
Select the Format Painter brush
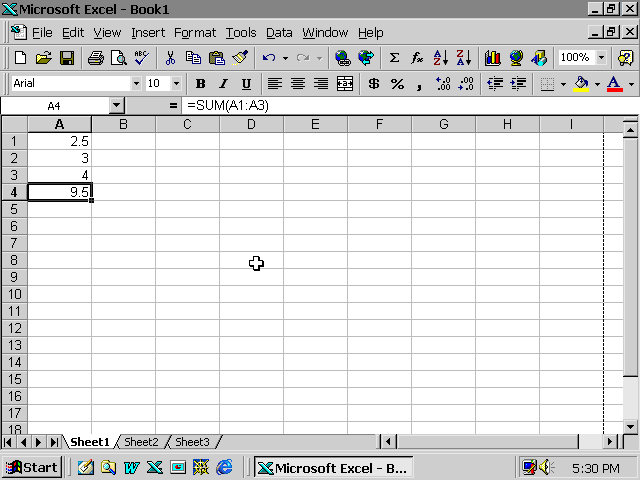click(239, 58)
